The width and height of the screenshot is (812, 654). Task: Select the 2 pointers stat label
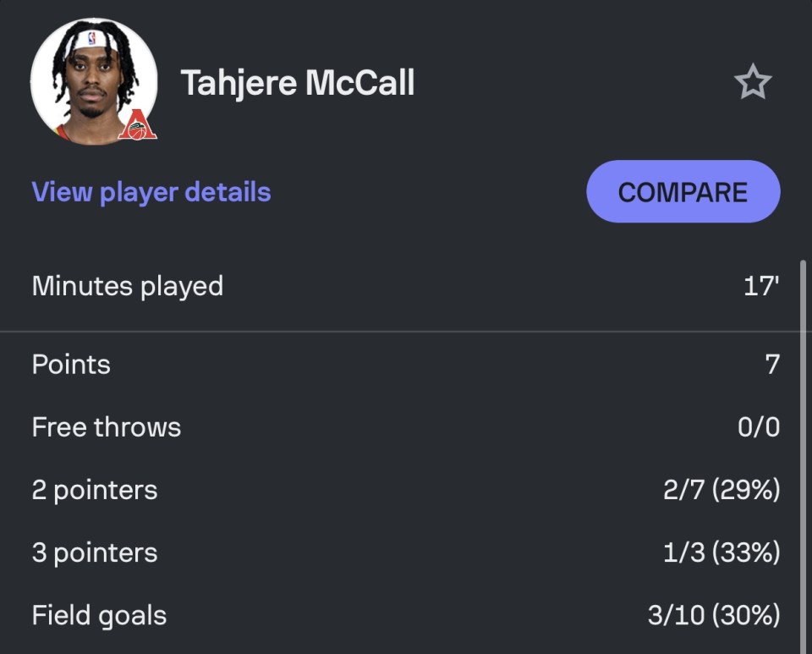coord(94,491)
